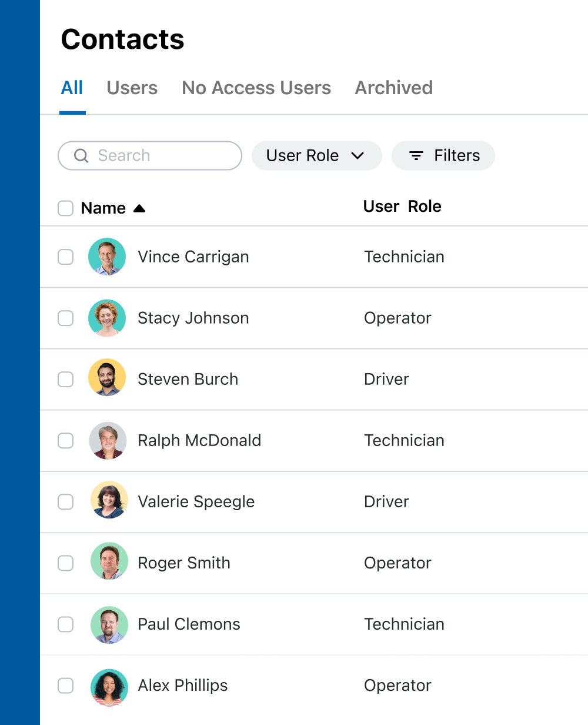This screenshot has height=725, width=588.
Task: Open Paul Clemons' avatar photo
Action: pyautogui.click(x=109, y=624)
